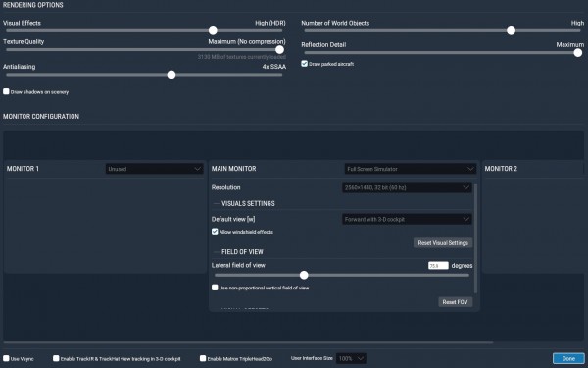Click the Visual Effects slider handle
Viewport: 588px width, 368px height.
[x=213, y=30]
